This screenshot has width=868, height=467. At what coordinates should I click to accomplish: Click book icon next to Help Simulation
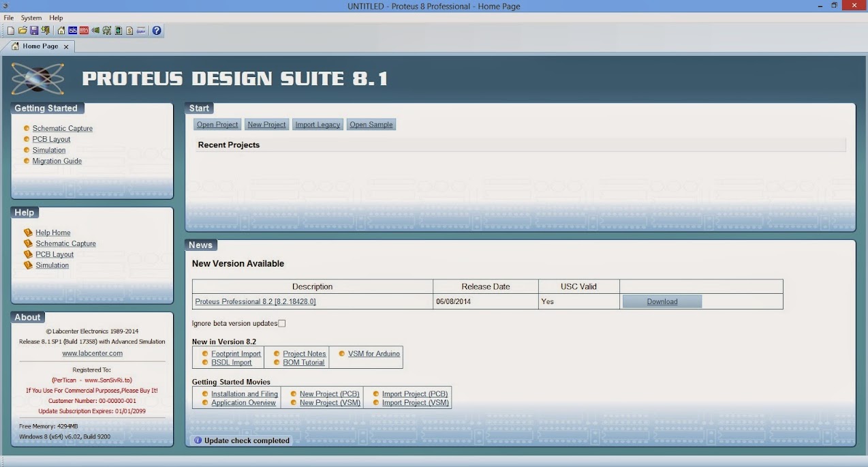[28, 265]
